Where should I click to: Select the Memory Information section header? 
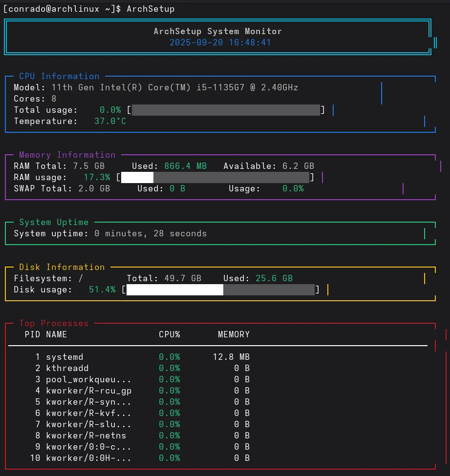(x=67, y=155)
